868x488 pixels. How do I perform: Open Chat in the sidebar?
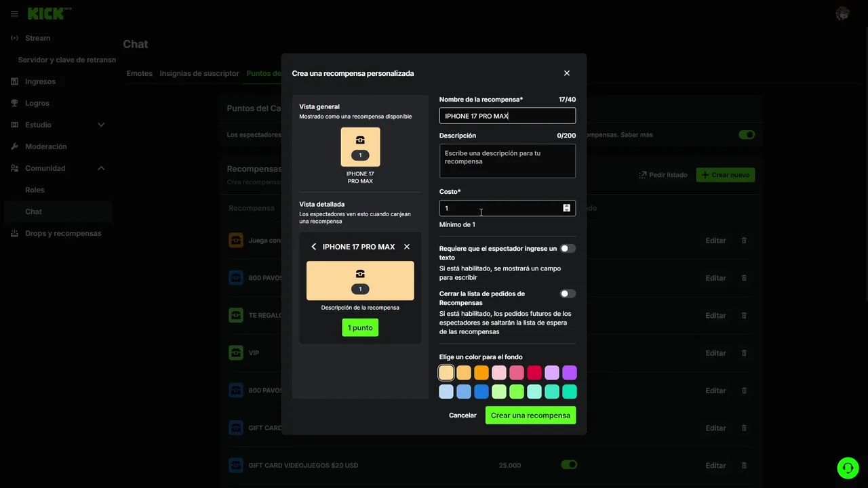(58, 211)
